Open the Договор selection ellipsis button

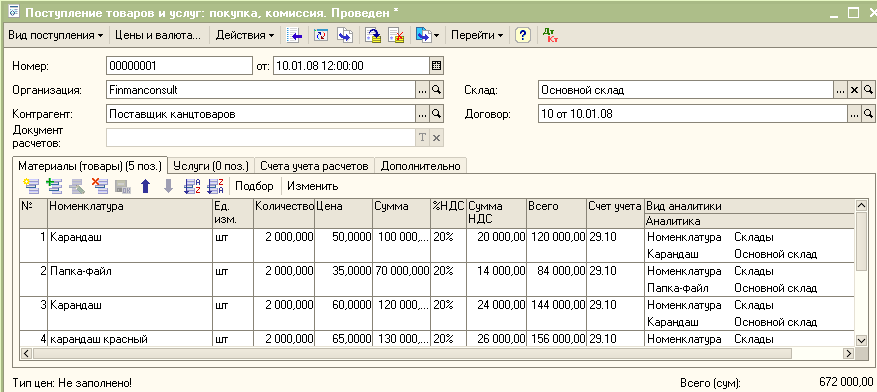click(x=854, y=114)
